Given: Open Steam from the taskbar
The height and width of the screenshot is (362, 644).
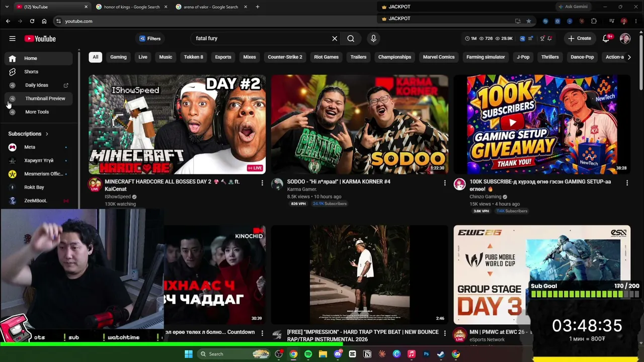Looking at the screenshot, I should [x=441, y=354].
